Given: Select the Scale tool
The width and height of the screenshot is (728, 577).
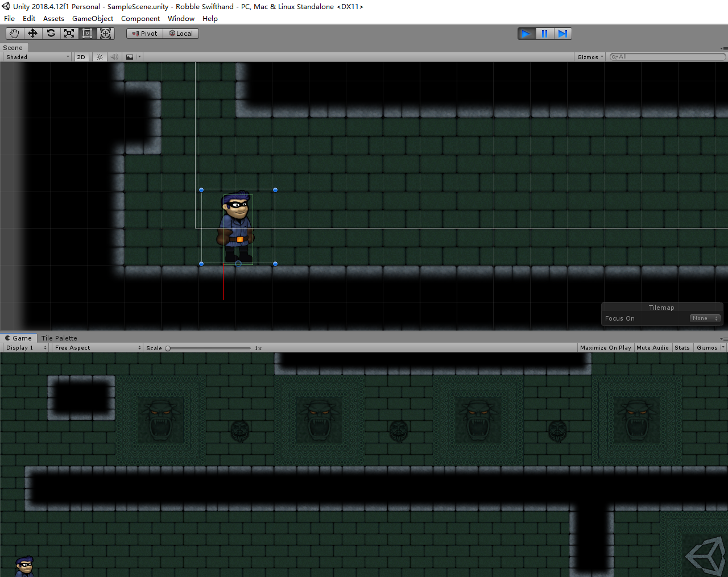Looking at the screenshot, I should click(69, 34).
